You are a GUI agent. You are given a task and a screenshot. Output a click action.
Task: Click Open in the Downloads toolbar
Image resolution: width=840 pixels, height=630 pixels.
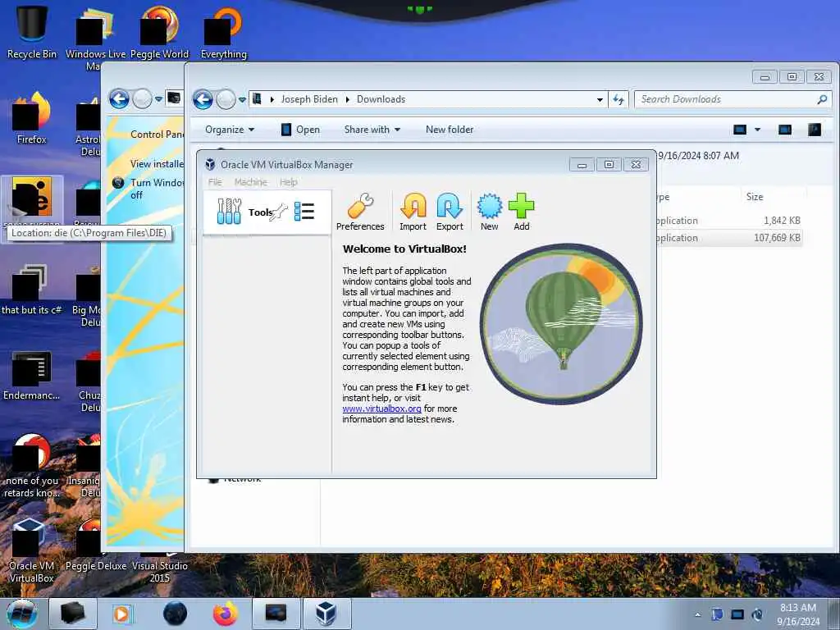[300, 130]
